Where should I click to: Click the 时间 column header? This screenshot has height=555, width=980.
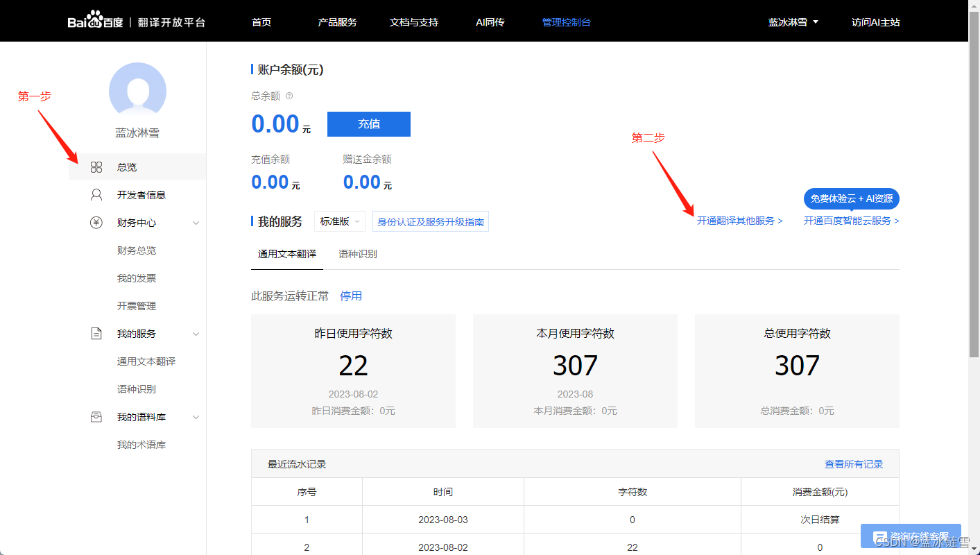pos(443,492)
